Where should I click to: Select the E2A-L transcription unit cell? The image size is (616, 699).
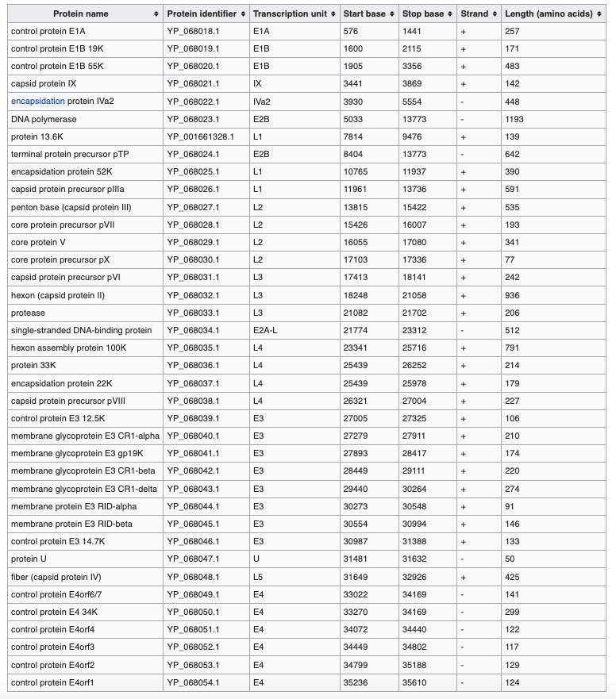265,330
